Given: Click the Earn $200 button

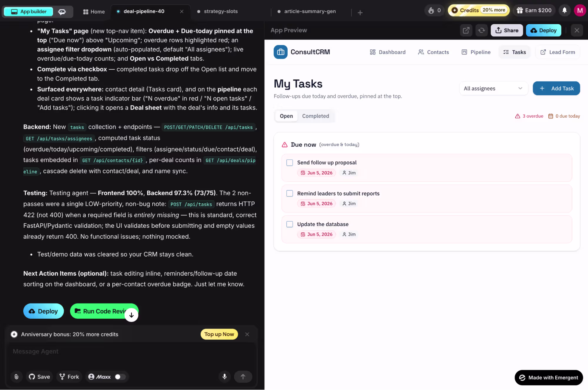Looking at the screenshot, I should (x=534, y=10).
